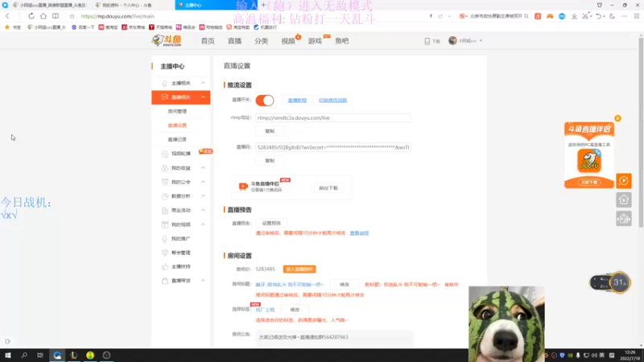Click the OBS taskbar icon
Image resolution: width=644 pixels, height=362 pixels.
(106, 355)
